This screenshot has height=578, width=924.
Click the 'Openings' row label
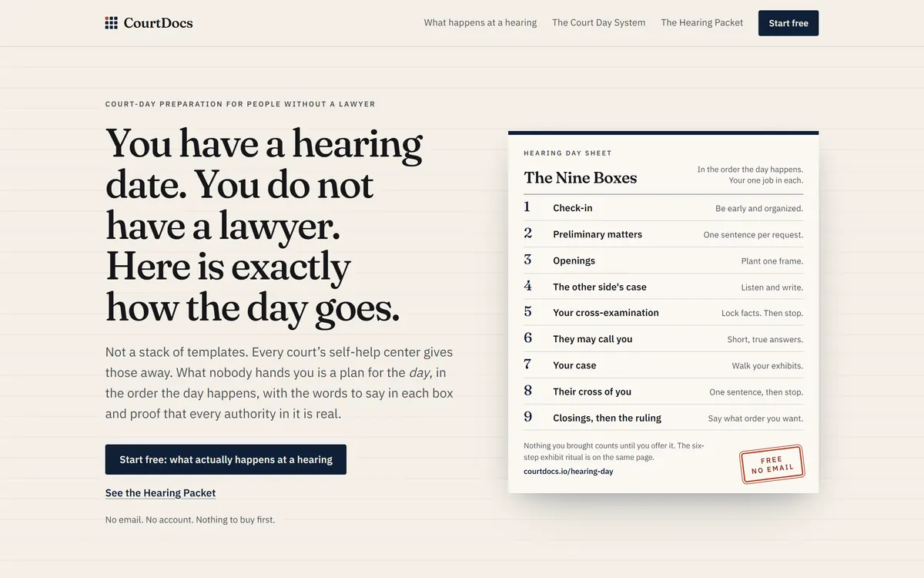574,260
